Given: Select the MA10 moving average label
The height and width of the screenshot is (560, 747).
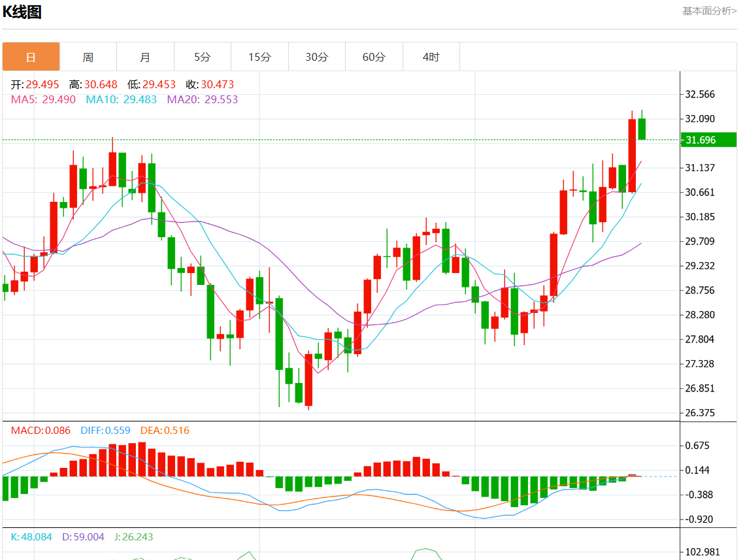Looking at the screenshot, I should click(121, 99).
